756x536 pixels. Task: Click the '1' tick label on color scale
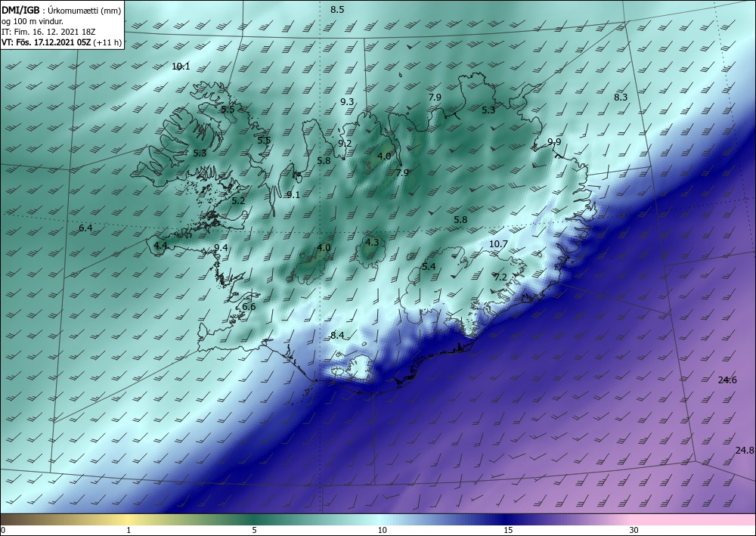pos(129,531)
